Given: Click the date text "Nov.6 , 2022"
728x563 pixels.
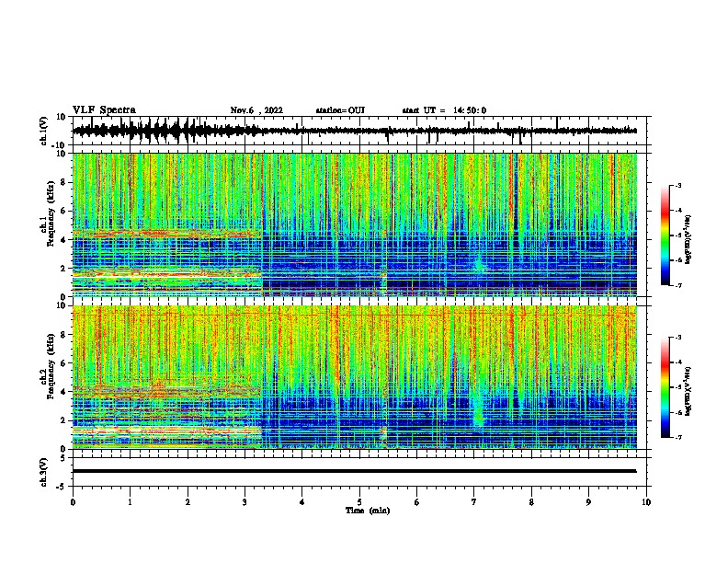Looking at the screenshot, I should pyautogui.click(x=256, y=110).
